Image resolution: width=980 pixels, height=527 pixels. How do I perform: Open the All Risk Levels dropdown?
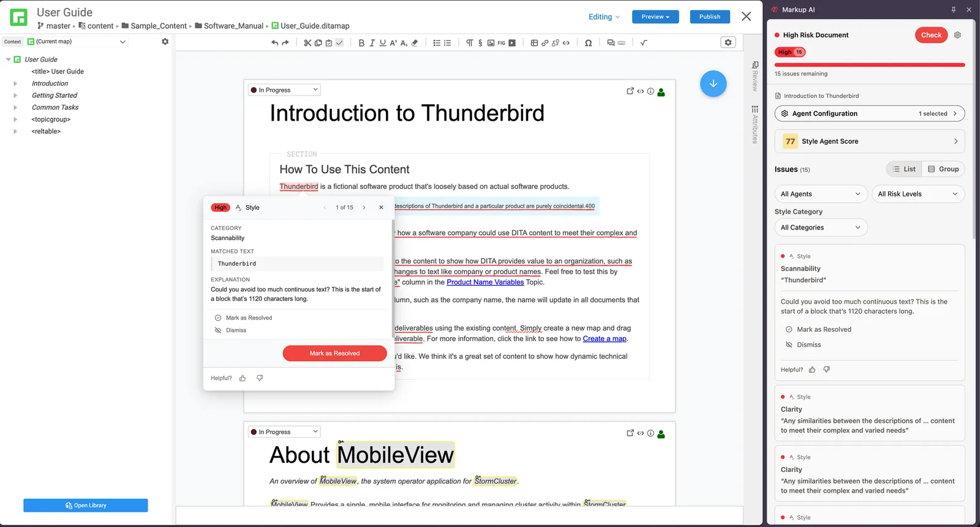pos(918,194)
